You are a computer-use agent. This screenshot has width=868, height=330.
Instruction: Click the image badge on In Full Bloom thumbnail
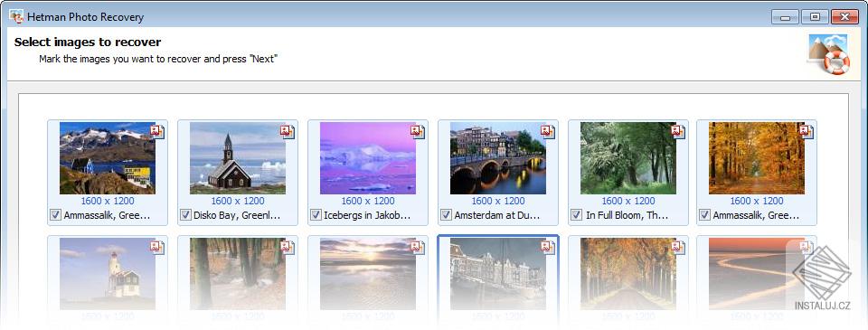(x=678, y=131)
